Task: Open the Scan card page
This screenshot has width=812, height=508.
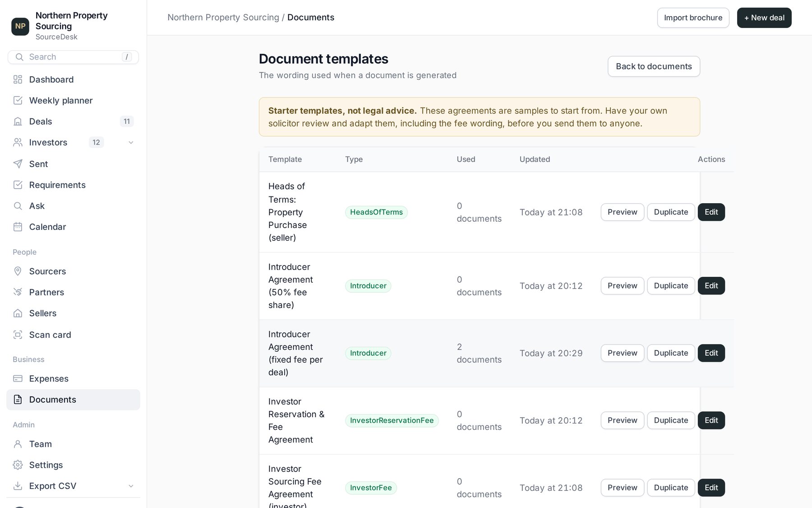Action: point(73,335)
